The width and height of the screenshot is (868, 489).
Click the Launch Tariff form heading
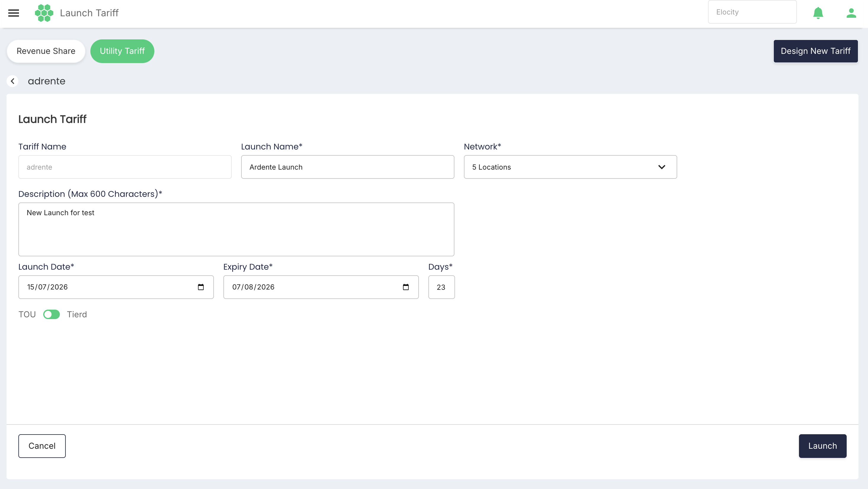52,119
